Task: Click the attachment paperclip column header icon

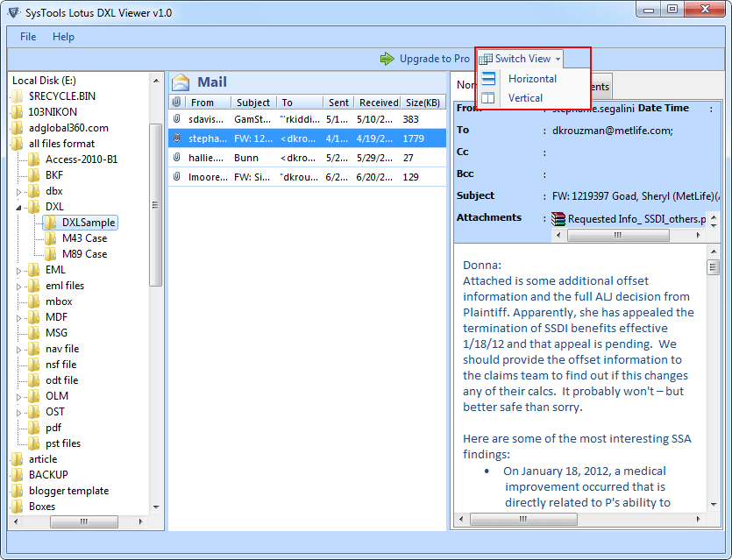Action: [176, 102]
